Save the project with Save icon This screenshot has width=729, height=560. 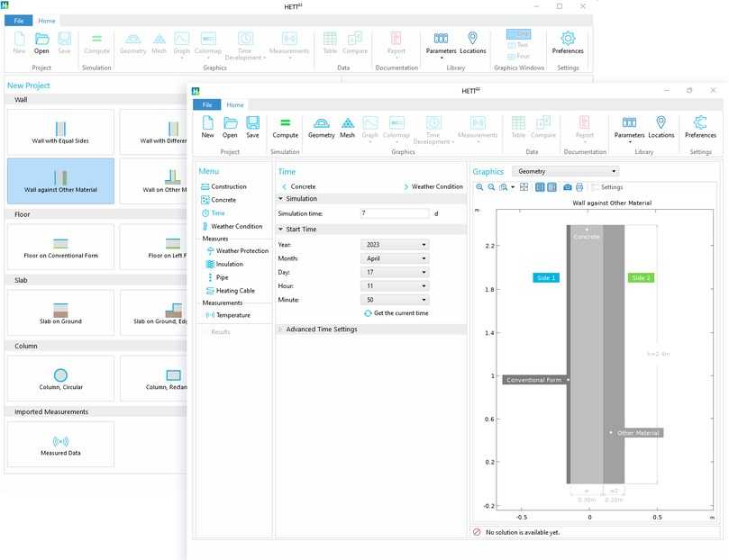252,126
